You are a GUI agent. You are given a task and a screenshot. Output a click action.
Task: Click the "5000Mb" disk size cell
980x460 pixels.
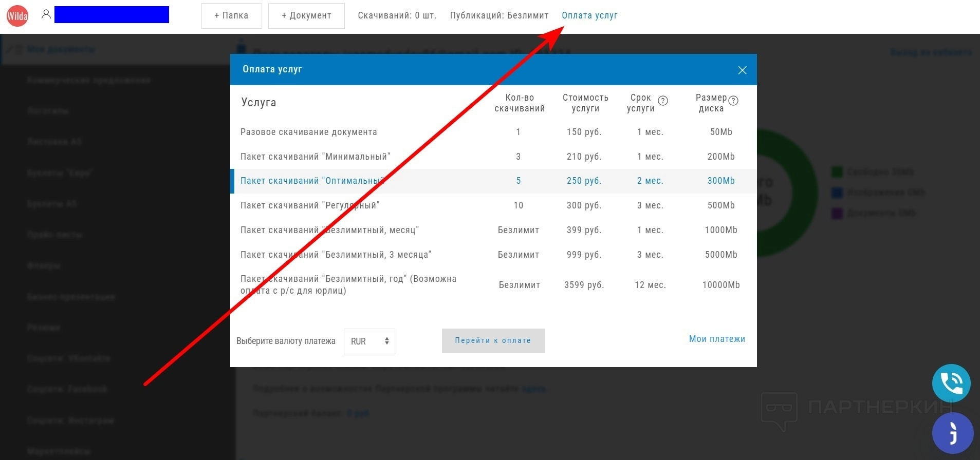point(721,255)
